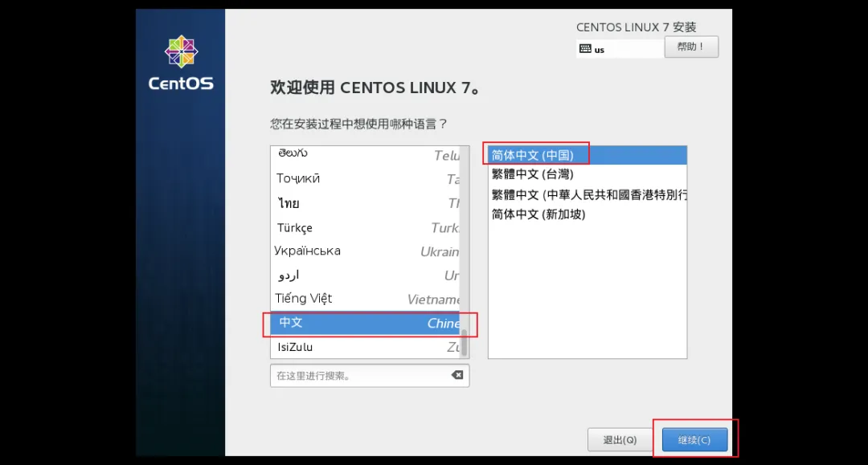Viewport: 868px width, 465px height.
Task: Choose 简体中文 (中国) locale
Action: [588, 155]
